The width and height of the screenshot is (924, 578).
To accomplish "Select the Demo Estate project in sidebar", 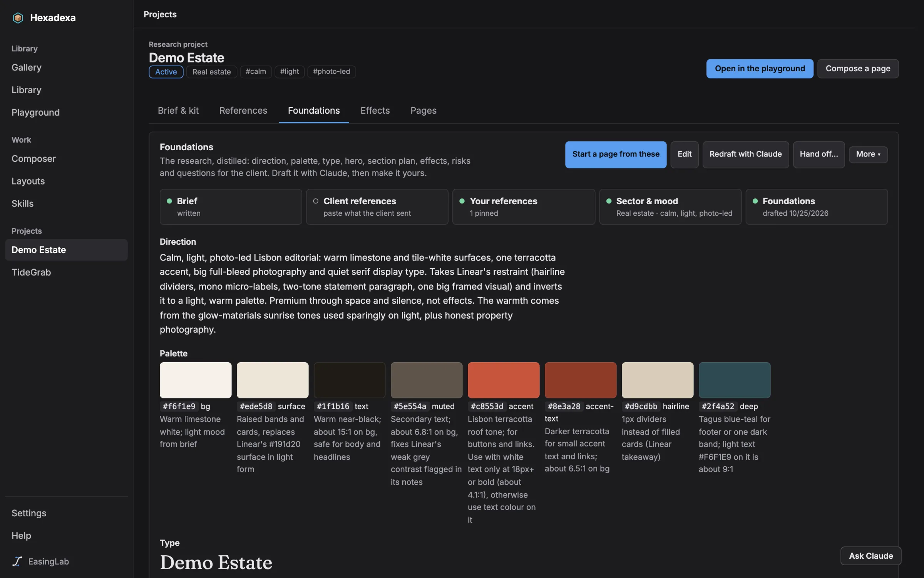I will [66, 250].
